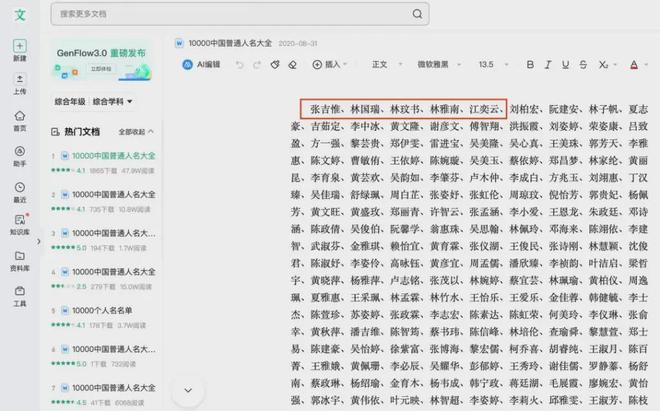Click the date 2020-08-31
Screen dimensions: 660x411
pos(298,43)
